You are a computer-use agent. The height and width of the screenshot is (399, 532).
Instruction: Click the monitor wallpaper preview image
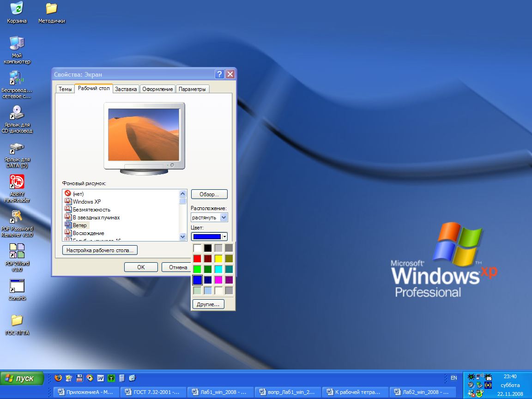click(x=144, y=135)
